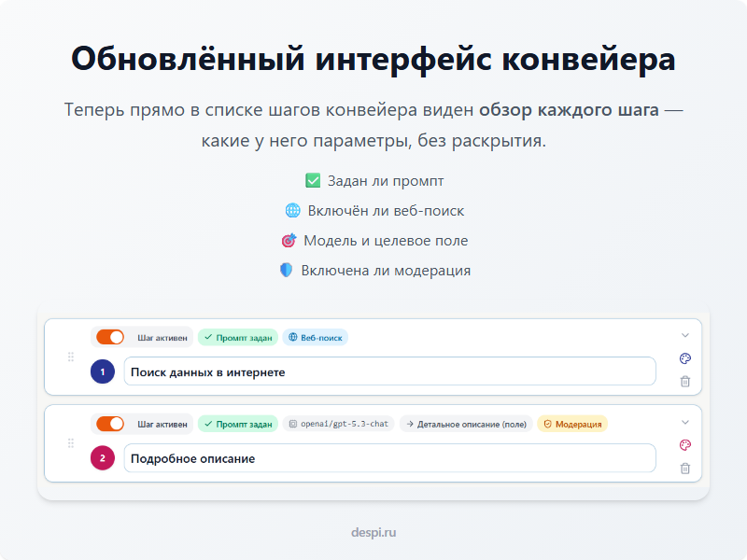Grab the drag handle of step 1
Screen dimensions: 747x560
click(x=71, y=357)
